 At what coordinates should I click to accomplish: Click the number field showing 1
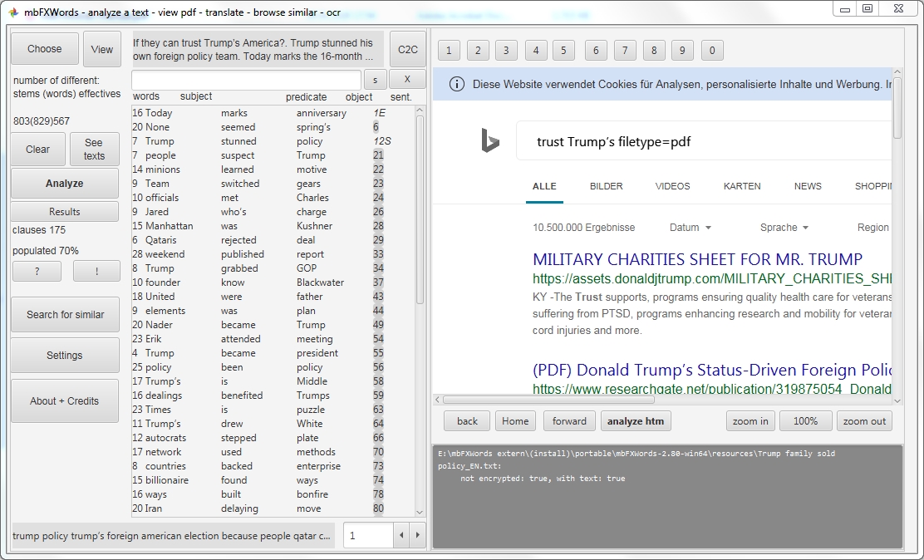(x=368, y=535)
